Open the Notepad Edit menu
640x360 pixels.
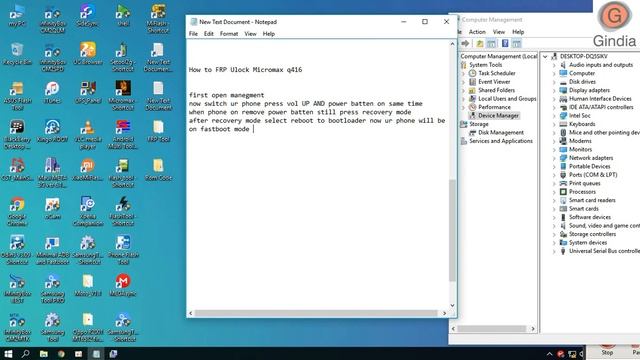209,34
